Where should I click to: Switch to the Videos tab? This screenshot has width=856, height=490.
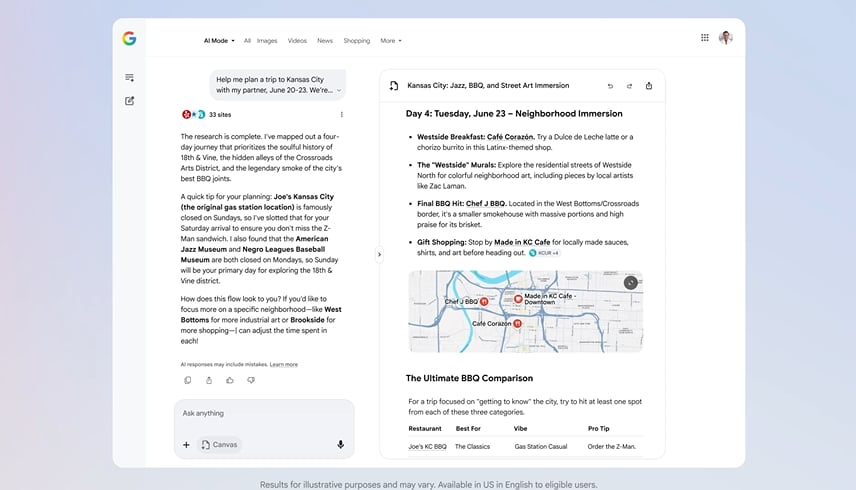coord(298,41)
